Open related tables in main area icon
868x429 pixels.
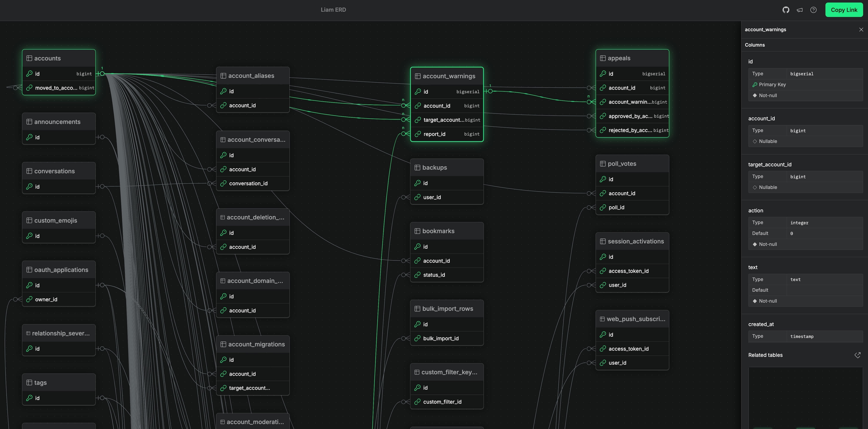tap(857, 355)
